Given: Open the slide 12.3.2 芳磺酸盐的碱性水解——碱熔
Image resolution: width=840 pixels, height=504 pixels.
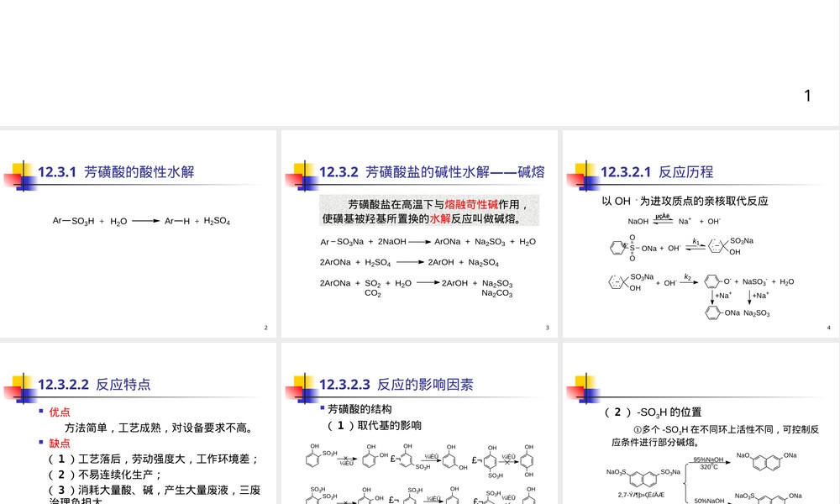Looking at the screenshot, I should pos(419,234).
